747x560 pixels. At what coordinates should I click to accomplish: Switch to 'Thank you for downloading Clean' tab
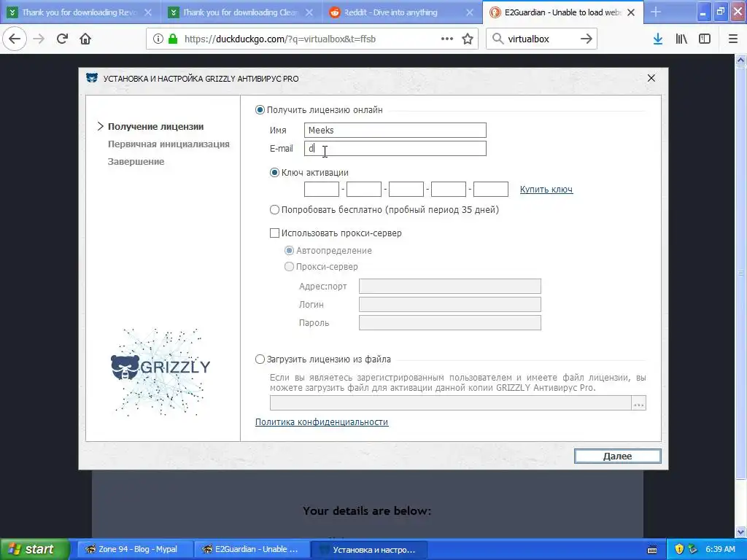tap(241, 12)
